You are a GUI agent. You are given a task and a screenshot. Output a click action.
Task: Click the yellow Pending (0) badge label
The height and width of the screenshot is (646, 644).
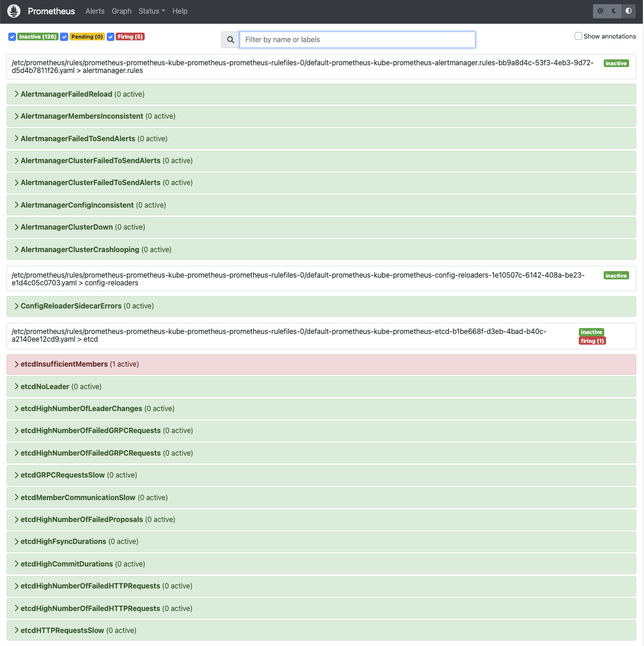click(x=87, y=37)
